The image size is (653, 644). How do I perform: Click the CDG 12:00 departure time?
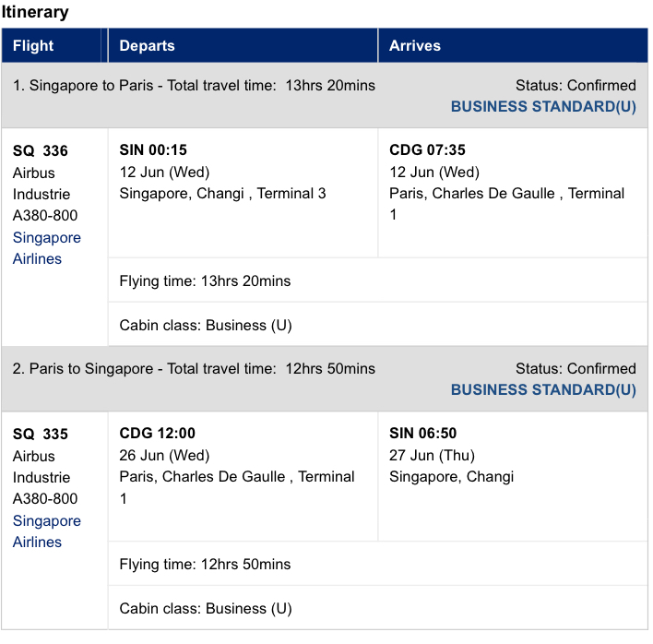coord(157,434)
